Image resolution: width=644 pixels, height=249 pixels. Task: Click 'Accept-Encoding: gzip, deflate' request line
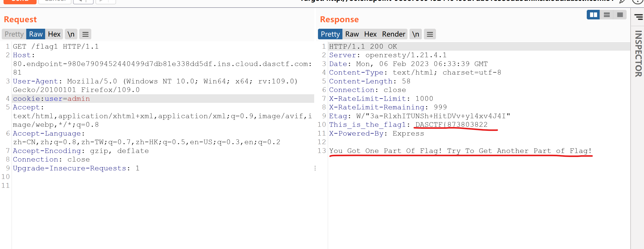click(x=81, y=151)
